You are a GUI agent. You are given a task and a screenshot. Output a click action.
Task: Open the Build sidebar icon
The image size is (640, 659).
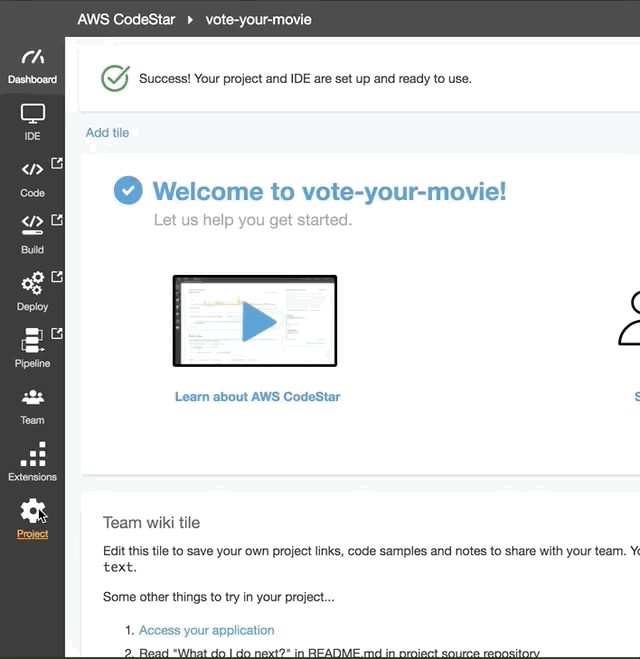click(x=32, y=224)
